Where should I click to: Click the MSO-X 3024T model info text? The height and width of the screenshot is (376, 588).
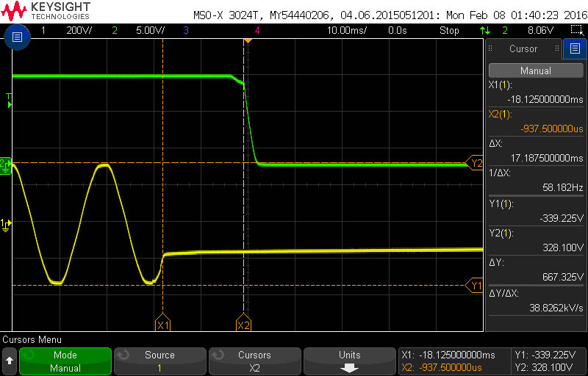coord(389,15)
